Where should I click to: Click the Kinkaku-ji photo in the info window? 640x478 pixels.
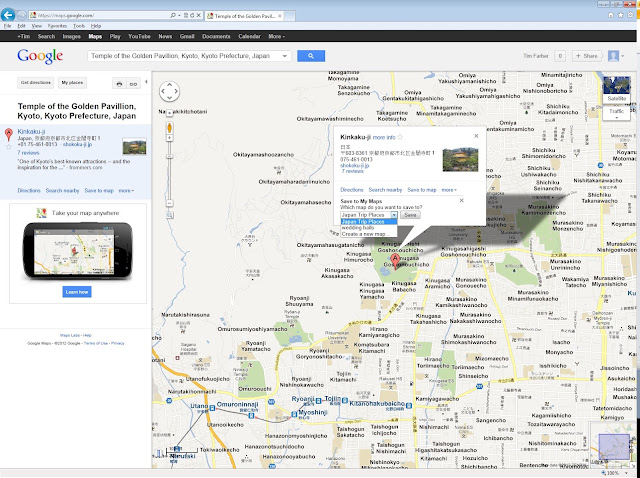pos(460,159)
